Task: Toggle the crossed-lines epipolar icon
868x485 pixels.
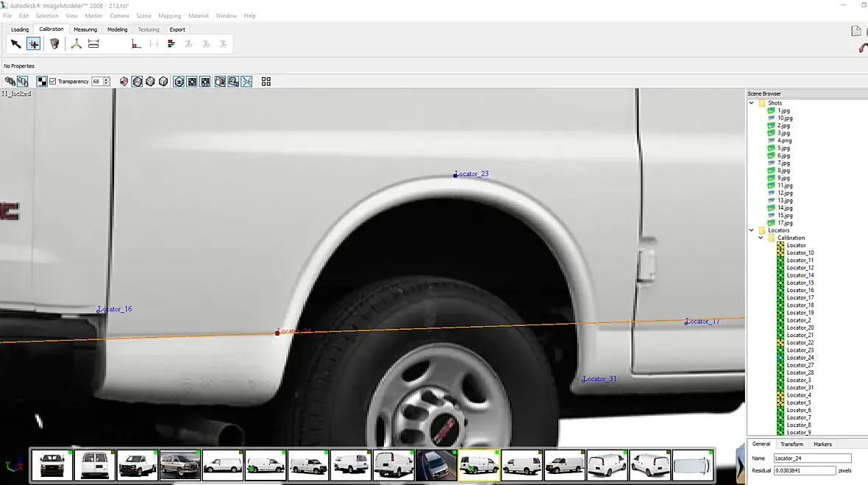Action: tap(247, 82)
